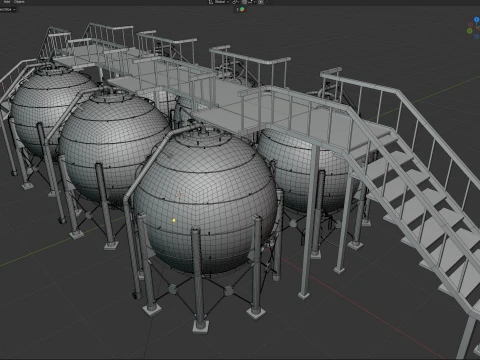
Task: Click the green Y axis gizmo ball
Action: tap(470, 31)
